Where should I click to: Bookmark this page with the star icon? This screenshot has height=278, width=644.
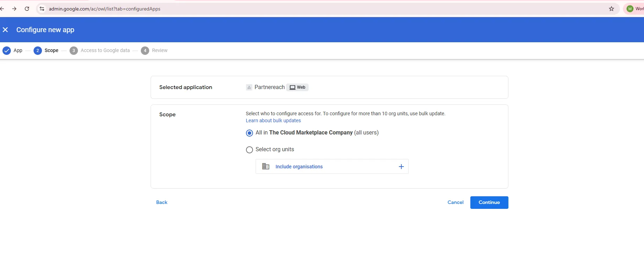tap(612, 9)
